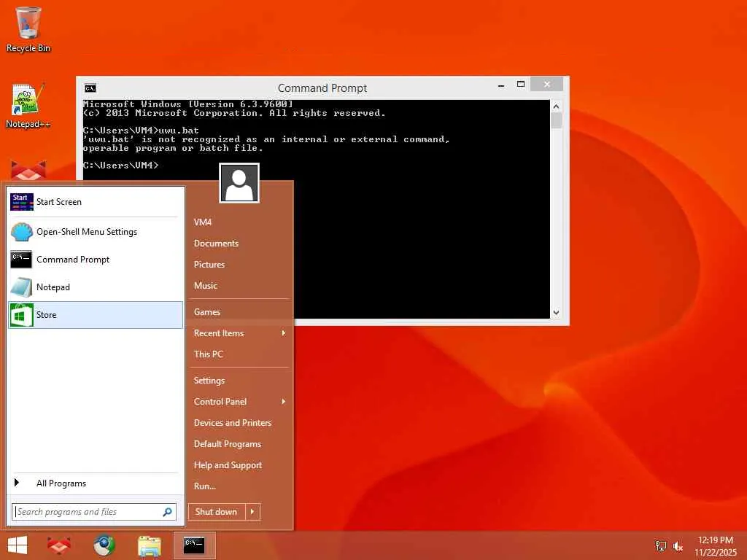The image size is (747, 560).
Task: Click the Notepad icon in Start menu
Action: pos(22,287)
